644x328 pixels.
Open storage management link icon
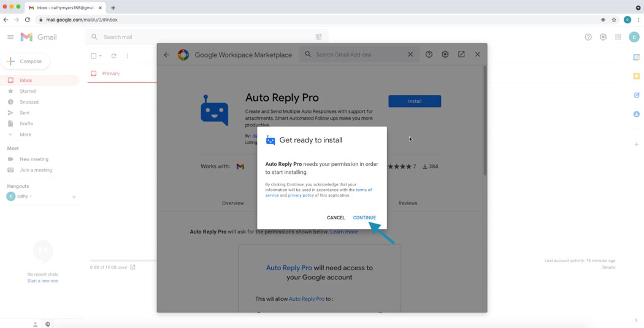point(132,267)
